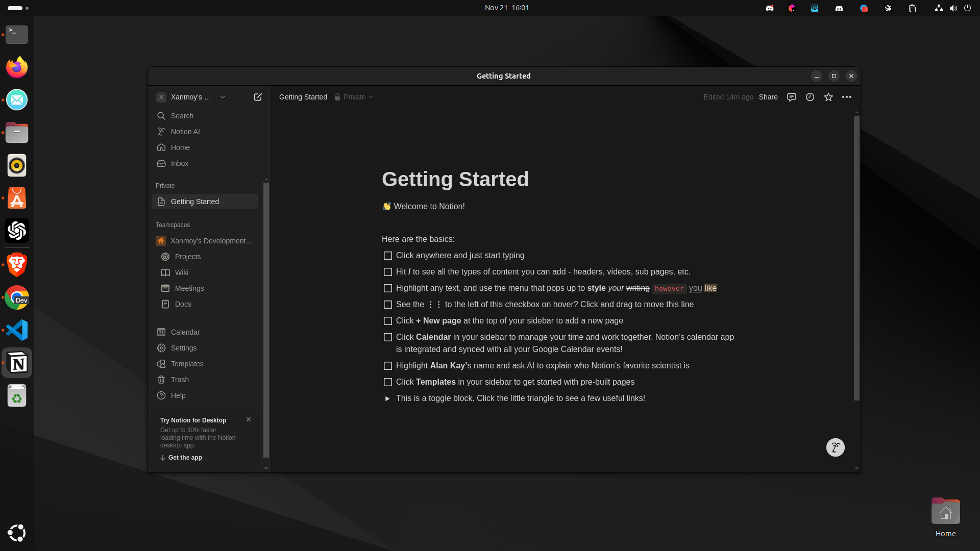Open the Files manager dock icon

(17, 133)
